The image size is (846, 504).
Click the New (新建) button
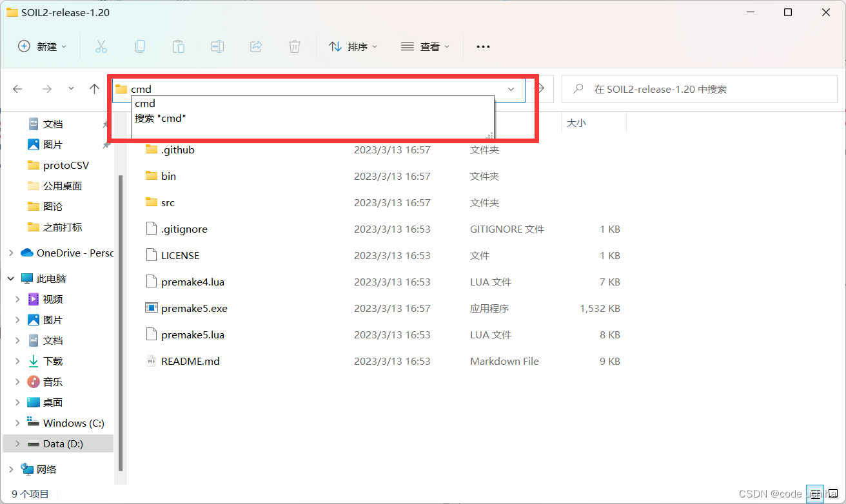coord(42,46)
